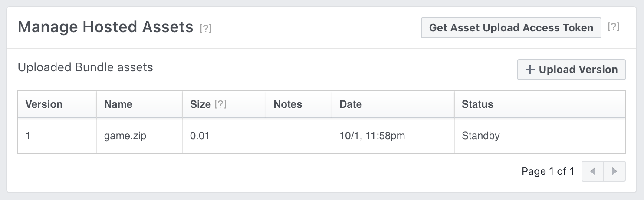
Task: Click the 0.01 size value
Action: [x=200, y=136]
